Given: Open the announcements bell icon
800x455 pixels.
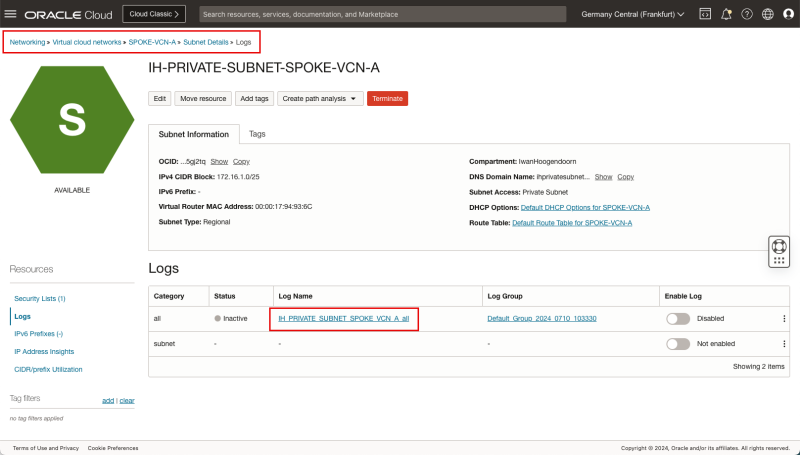Looking at the screenshot, I should coord(726,15).
